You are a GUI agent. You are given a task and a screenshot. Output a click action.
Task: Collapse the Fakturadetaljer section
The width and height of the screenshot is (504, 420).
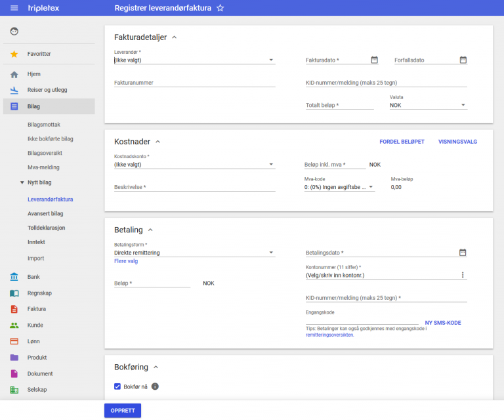tap(174, 37)
